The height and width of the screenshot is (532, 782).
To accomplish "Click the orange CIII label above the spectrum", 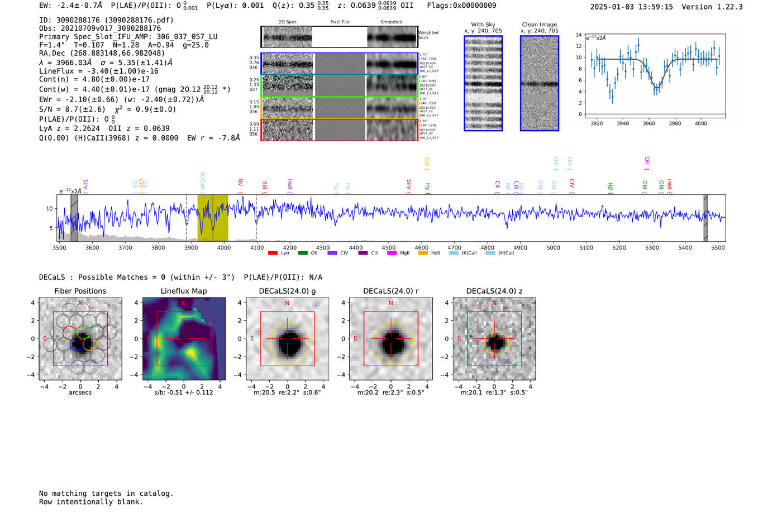I will pos(427,162).
